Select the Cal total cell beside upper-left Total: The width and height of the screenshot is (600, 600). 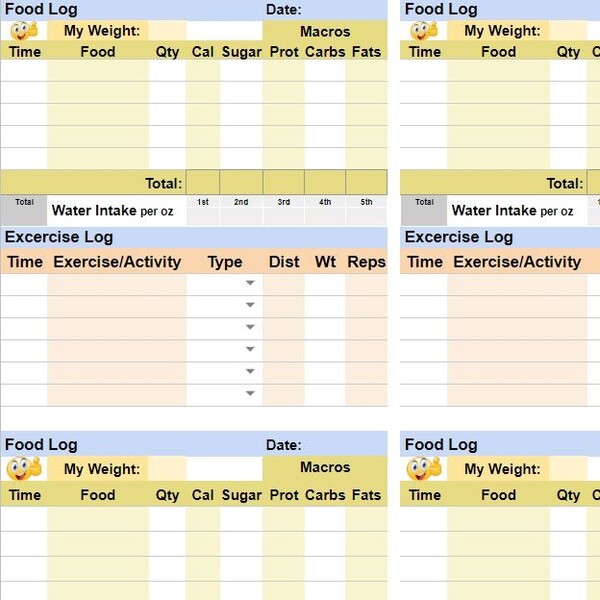click(x=203, y=183)
